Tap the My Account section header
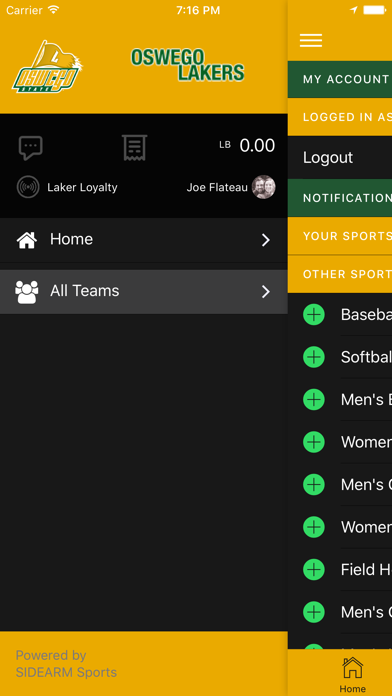Image resolution: width=392 pixels, height=696 pixels. (340, 79)
